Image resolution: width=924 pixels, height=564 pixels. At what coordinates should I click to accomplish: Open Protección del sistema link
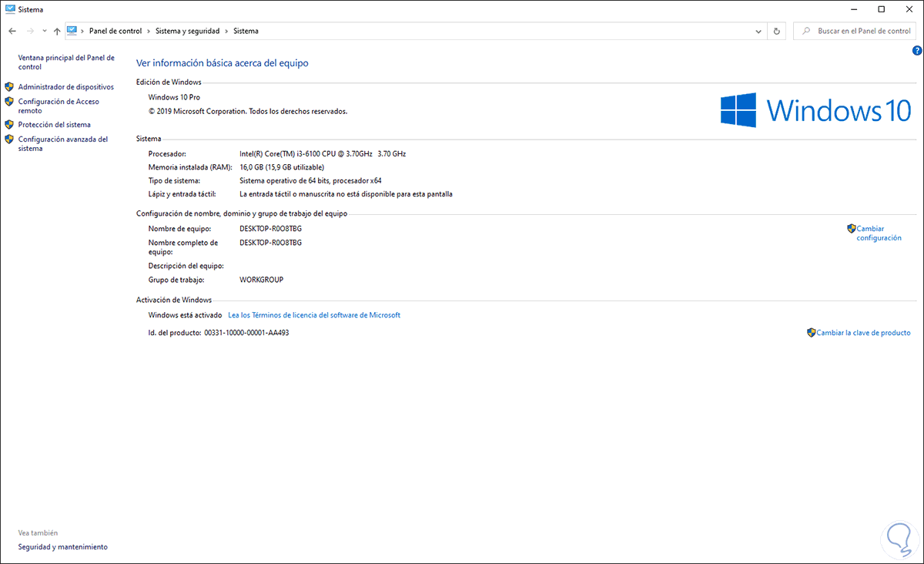54,124
